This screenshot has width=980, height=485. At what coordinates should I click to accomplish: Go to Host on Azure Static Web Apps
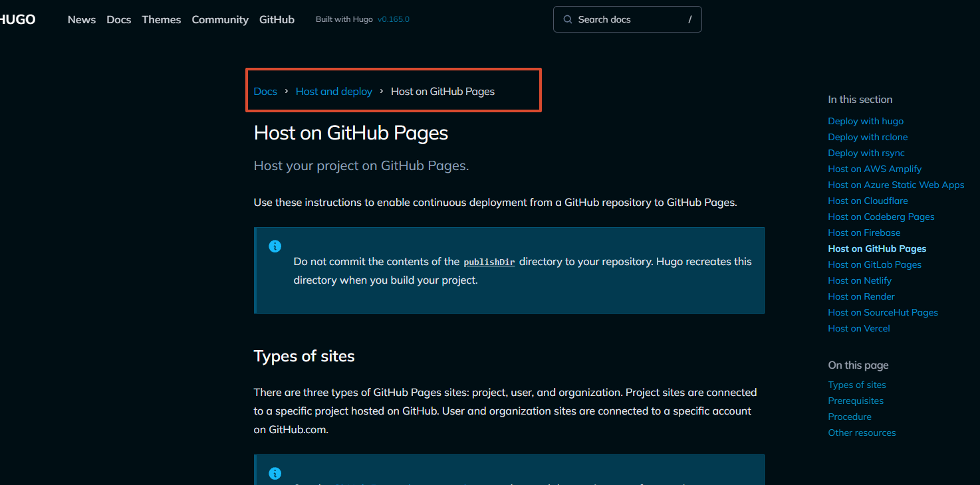(x=896, y=185)
